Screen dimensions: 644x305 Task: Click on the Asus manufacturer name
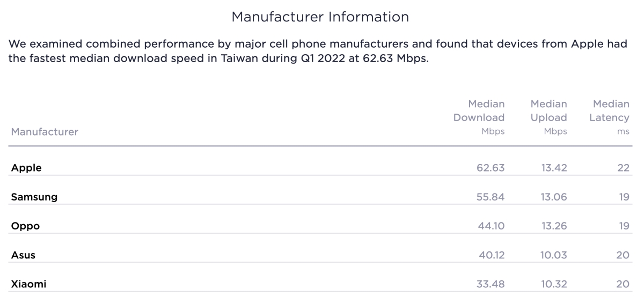(23, 255)
